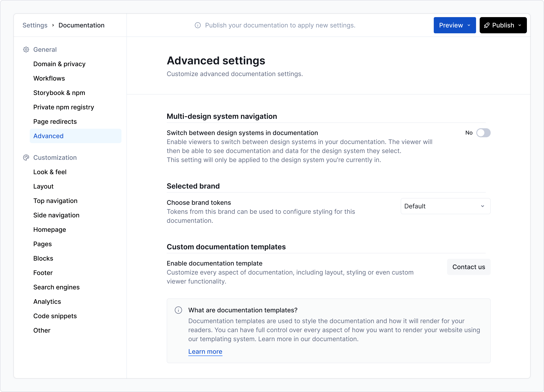Image resolution: width=544 pixels, height=392 pixels.
Task: Click the rocket icon on Publish button
Action: [487, 25]
